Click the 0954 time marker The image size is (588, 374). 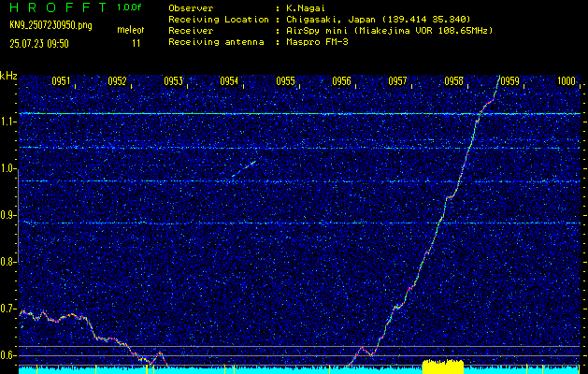click(229, 81)
